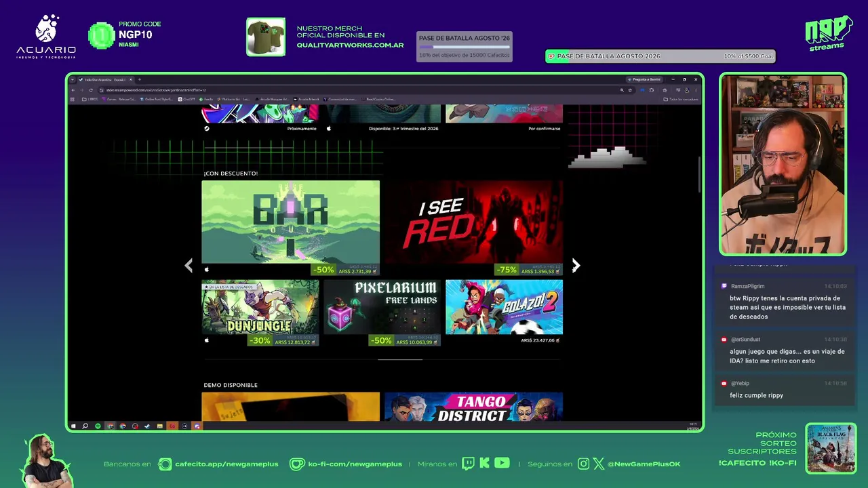Click the Pase de Batalla Agosto '26 Cafecitos progress

point(465,47)
